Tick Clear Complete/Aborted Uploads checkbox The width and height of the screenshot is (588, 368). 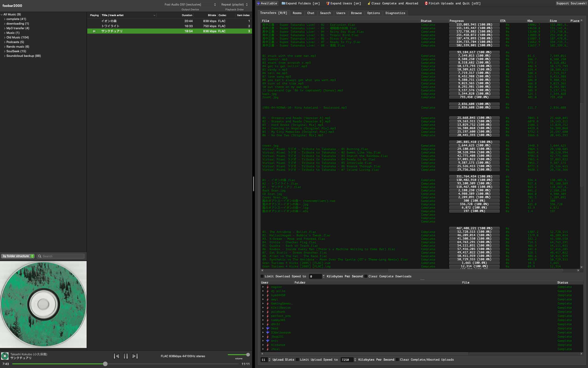point(397,360)
